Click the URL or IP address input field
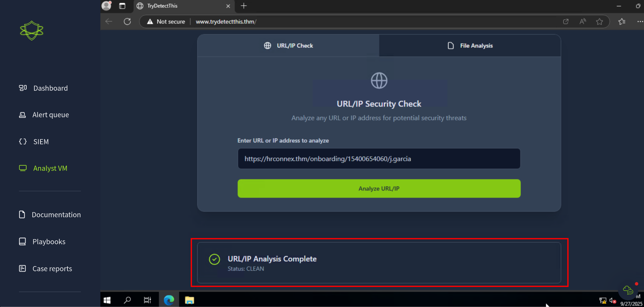The image size is (644, 307). (x=379, y=159)
